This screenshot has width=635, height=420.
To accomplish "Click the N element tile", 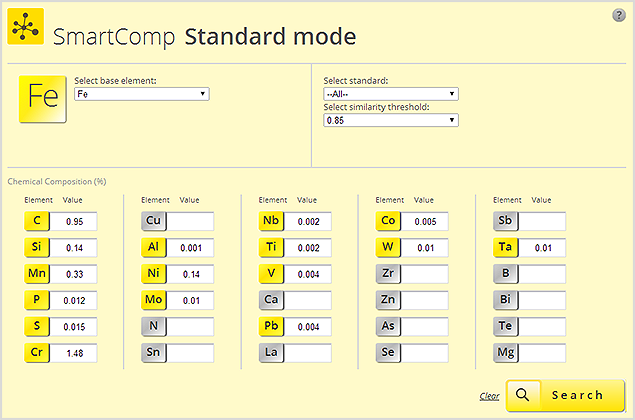I will [x=153, y=326].
